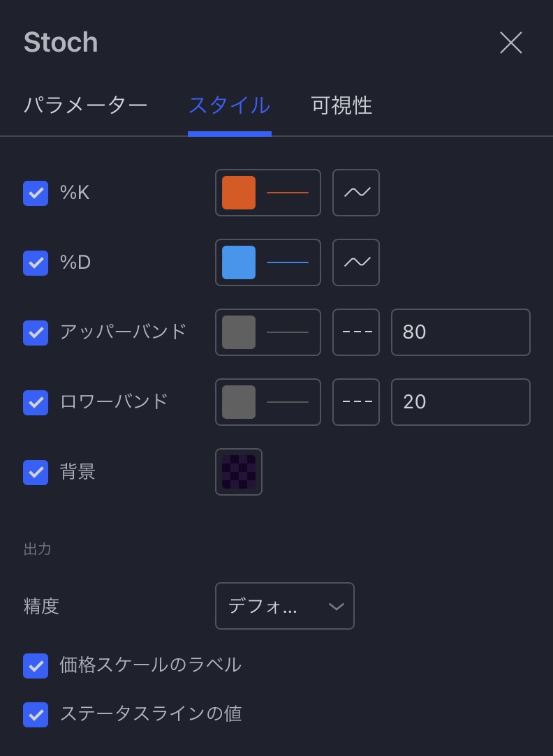
Task: Open the %D plot type icon
Action: 356,262
